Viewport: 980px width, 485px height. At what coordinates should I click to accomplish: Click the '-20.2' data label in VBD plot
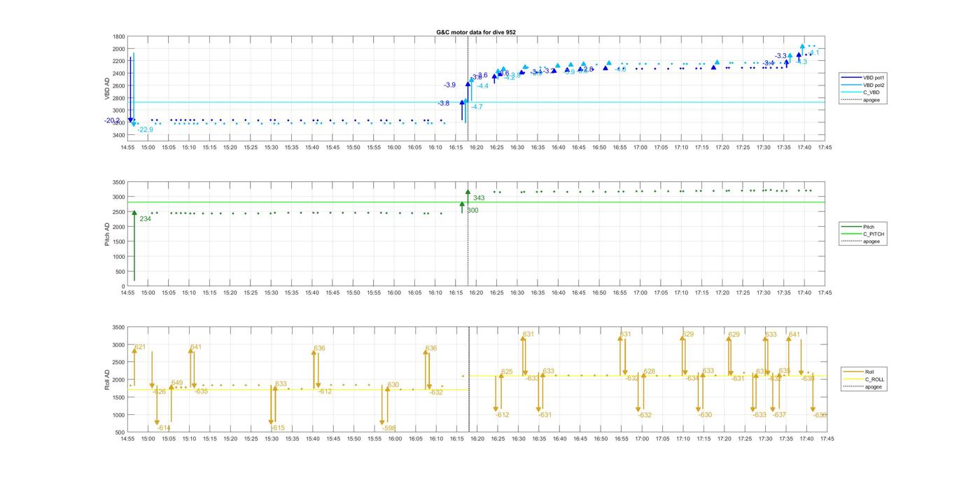click(112, 120)
